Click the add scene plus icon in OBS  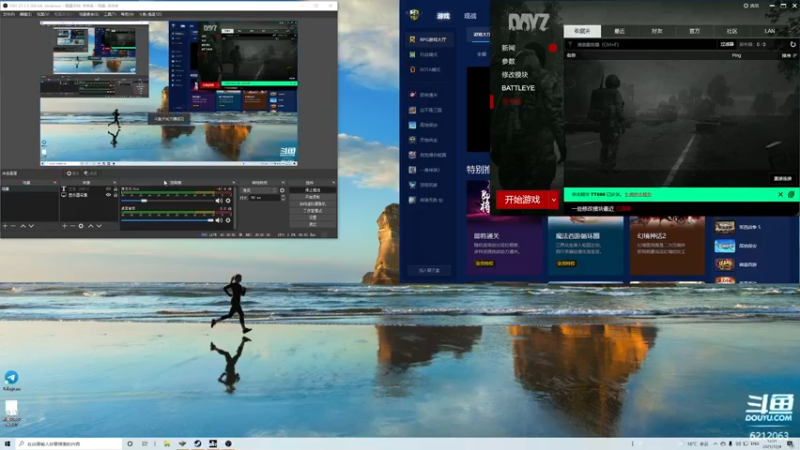tap(5, 226)
